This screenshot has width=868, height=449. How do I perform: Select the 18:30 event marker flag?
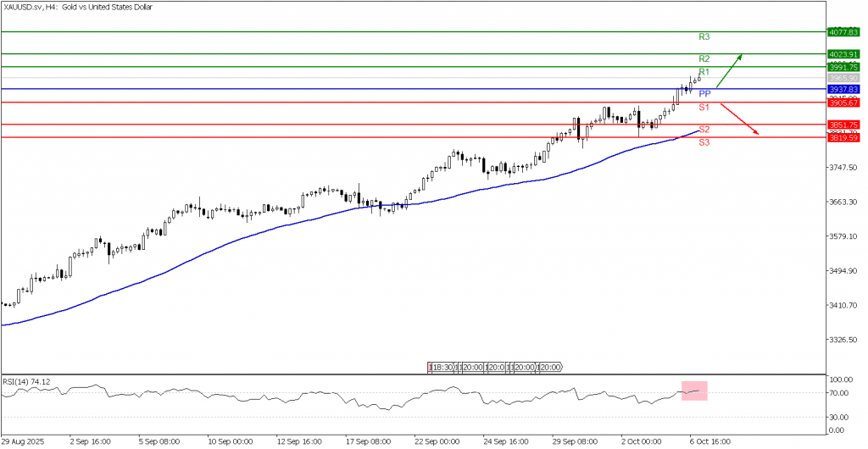tap(442, 368)
